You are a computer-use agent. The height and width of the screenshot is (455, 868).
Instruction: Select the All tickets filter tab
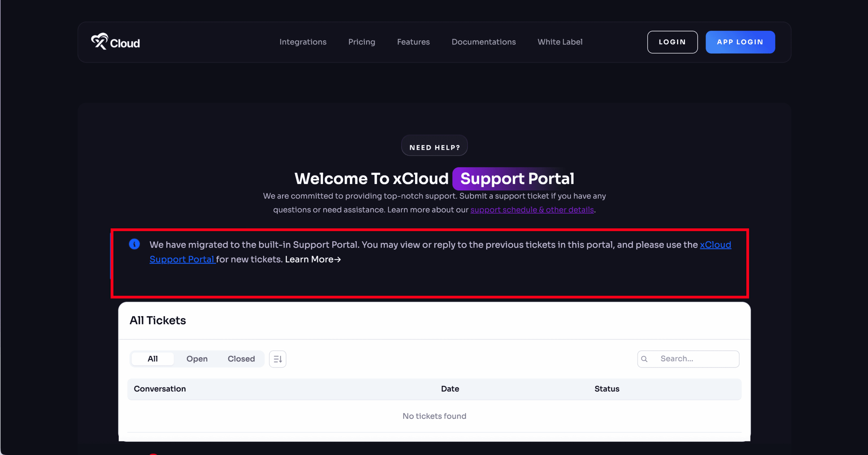click(152, 358)
